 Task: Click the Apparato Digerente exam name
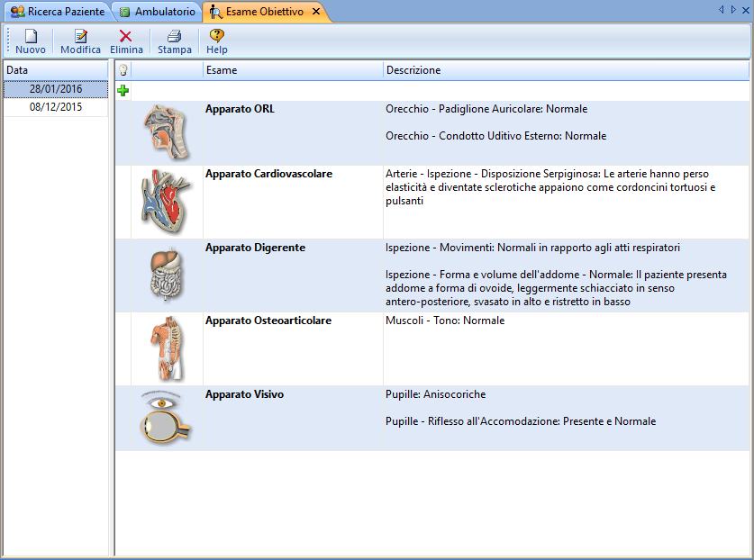click(255, 248)
